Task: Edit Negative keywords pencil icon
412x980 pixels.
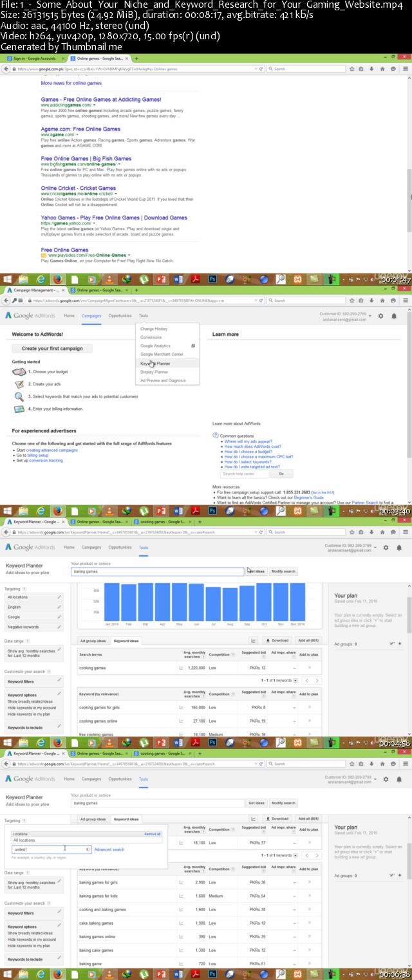Action: pos(59,627)
